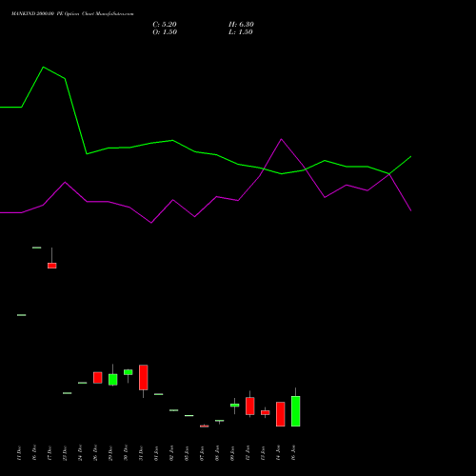Click the '17 Dec' date label
This screenshot has height=476, width=476.
click(x=50, y=453)
